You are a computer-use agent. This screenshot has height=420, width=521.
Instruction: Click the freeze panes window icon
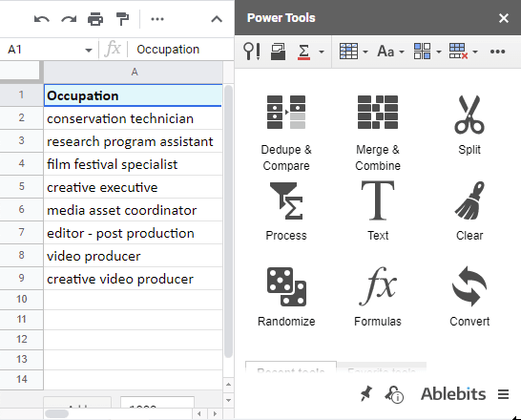278,52
